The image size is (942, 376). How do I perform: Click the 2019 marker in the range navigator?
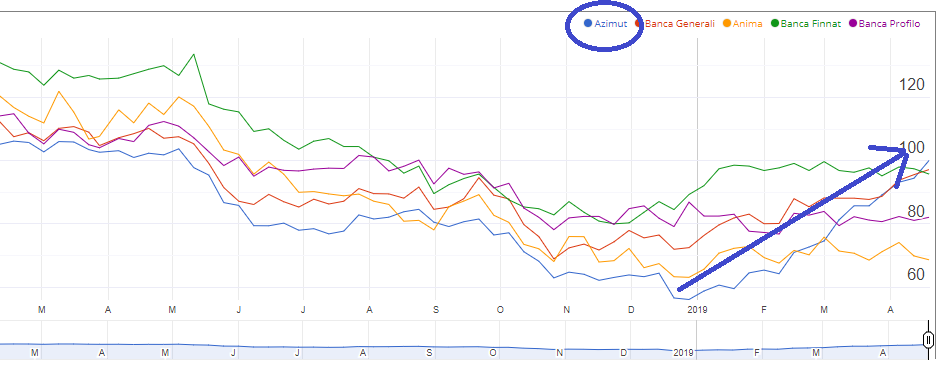click(683, 353)
